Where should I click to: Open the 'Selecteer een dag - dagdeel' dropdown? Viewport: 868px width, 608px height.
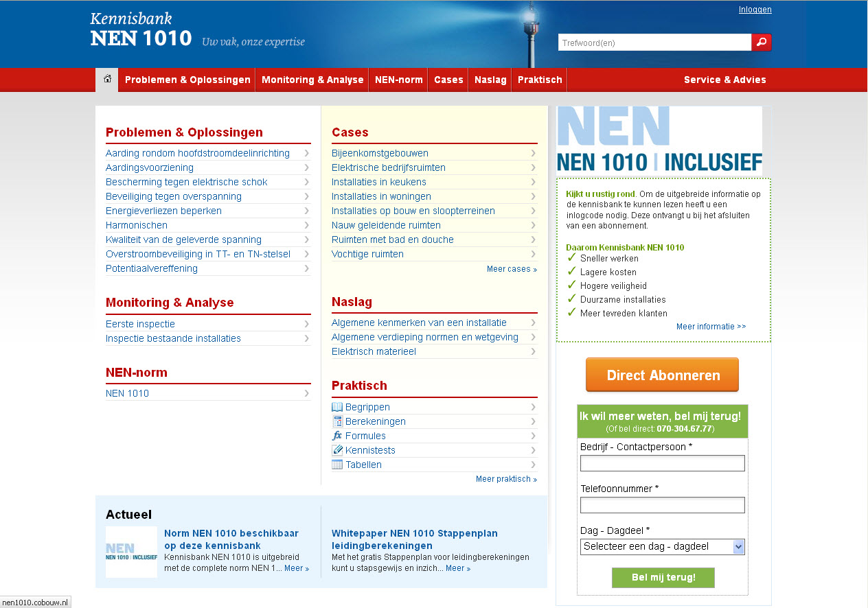click(x=661, y=546)
